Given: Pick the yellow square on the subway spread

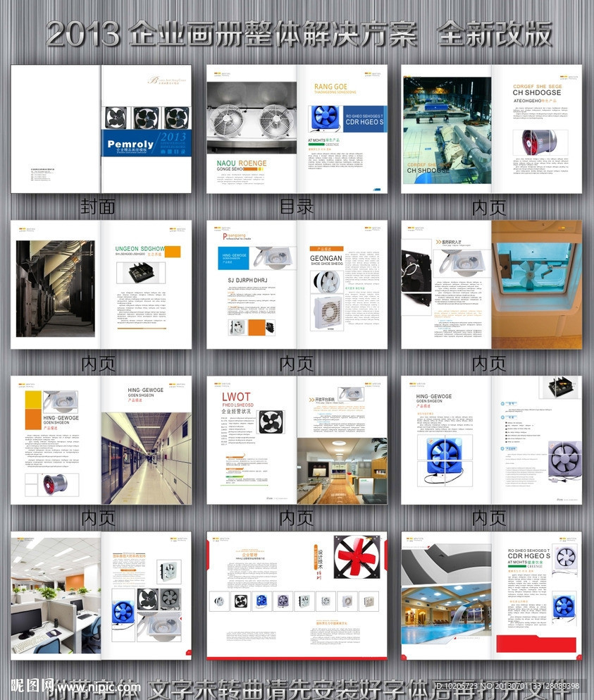Looking at the screenshot, I should tap(33, 400).
